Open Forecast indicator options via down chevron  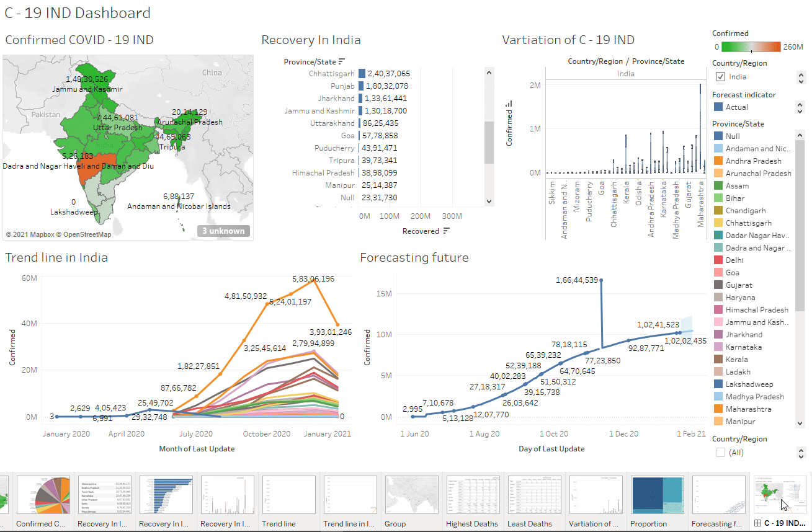click(x=800, y=111)
